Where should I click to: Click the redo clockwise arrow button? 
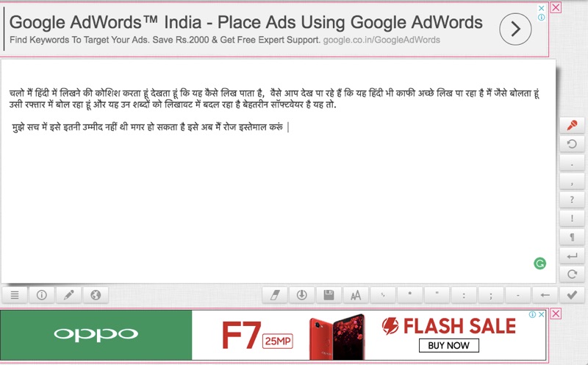pyautogui.click(x=572, y=274)
